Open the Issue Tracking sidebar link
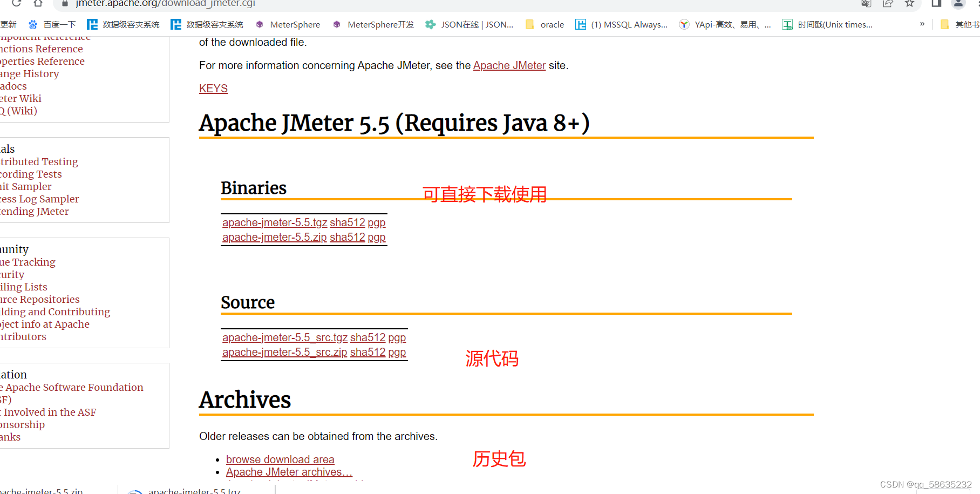This screenshot has width=980, height=494. [x=28, y=262]
